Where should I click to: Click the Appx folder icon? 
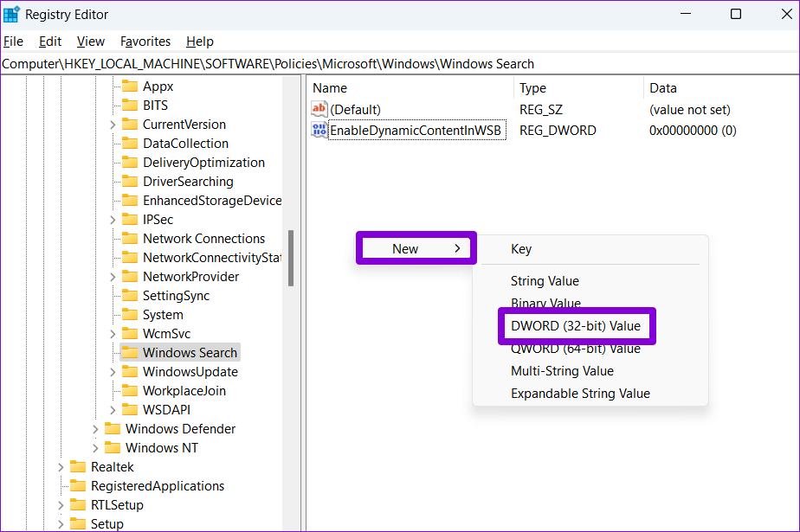click(x=130, y=87)
